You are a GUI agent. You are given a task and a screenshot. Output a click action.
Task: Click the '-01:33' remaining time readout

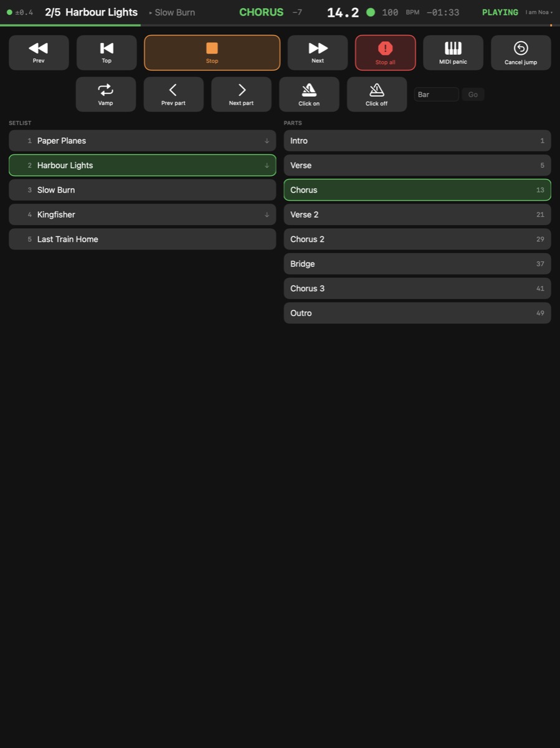(x=443, y=12)
